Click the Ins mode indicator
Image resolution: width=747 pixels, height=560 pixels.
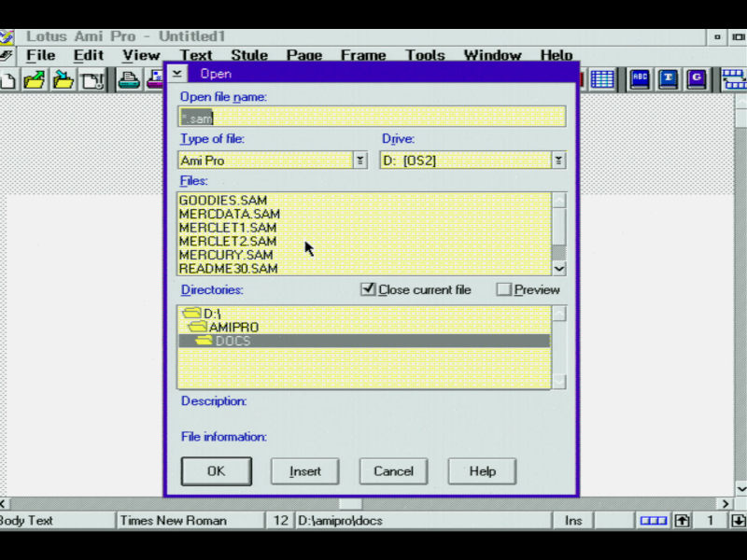click(x=573, y=521)
